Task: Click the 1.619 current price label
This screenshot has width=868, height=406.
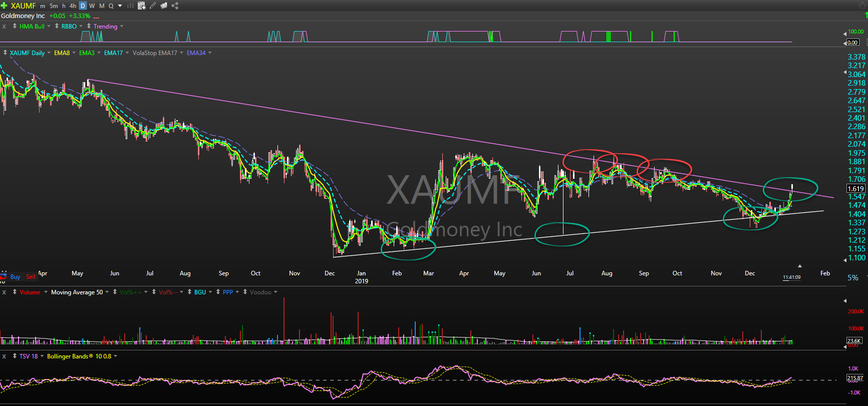Action: tap(855, 189)
